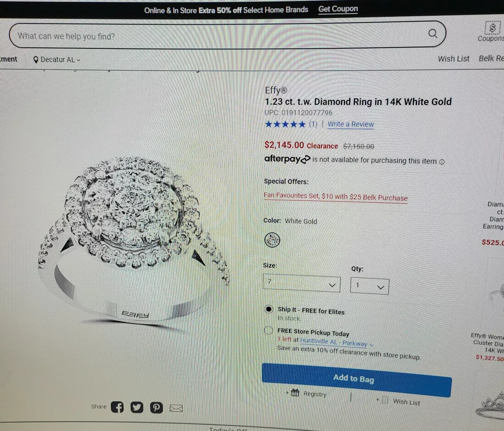Click the Add to Bag button
This screenshot has height=431, width=504.
point(357,380)
